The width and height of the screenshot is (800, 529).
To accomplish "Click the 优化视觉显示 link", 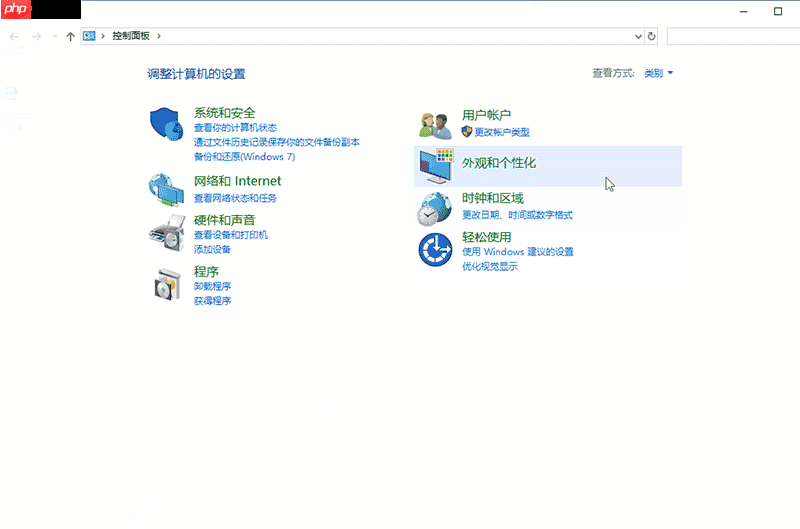I will click(x=490, y=266).
